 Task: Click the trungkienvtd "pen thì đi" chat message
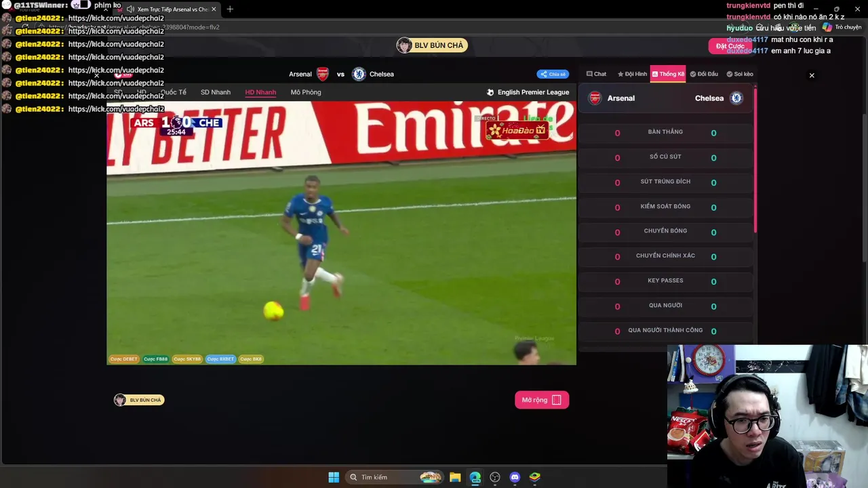point(765,5)
